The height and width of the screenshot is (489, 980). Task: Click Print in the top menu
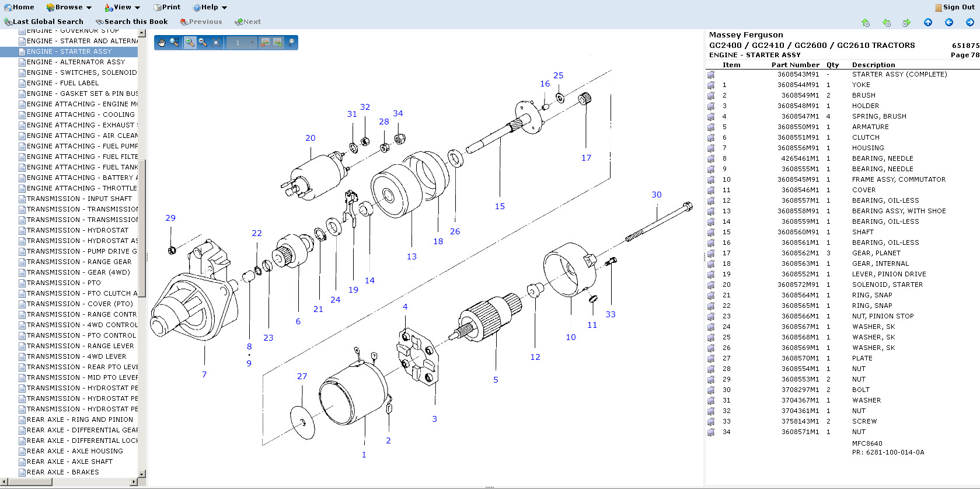pos(167,7)
